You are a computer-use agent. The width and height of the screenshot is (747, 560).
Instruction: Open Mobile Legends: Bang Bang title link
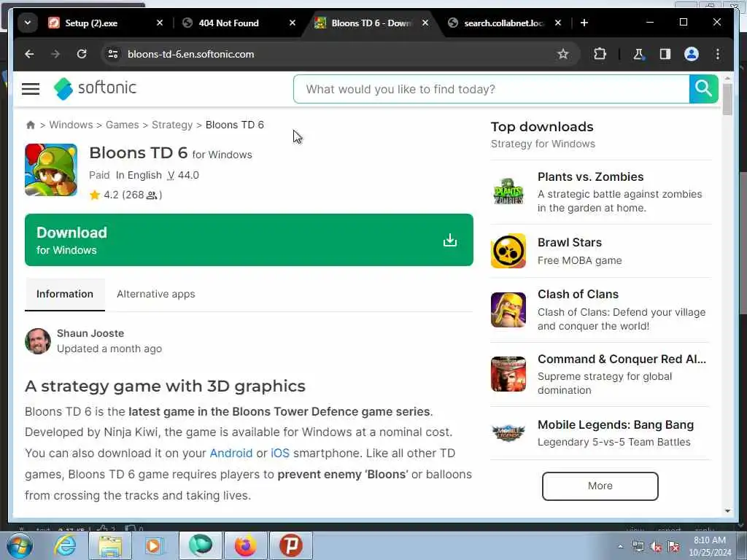click(616, 425)
